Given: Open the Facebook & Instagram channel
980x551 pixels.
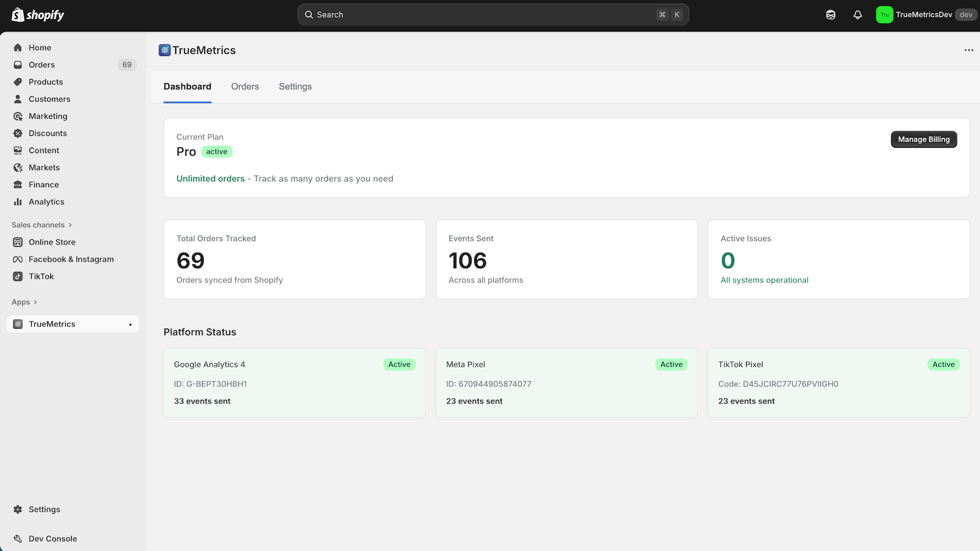Looking at the screenshot, I should (71, 259).
